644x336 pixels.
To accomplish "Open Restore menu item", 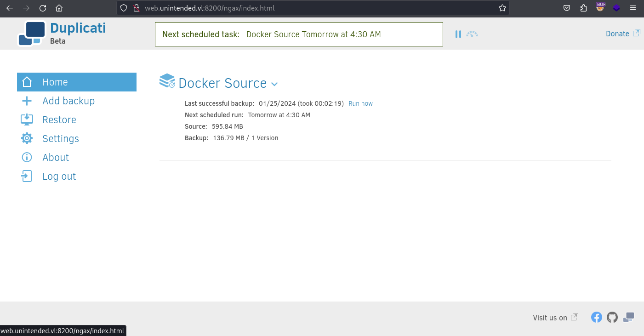I will pyautogui.click(x=77, y=120).
